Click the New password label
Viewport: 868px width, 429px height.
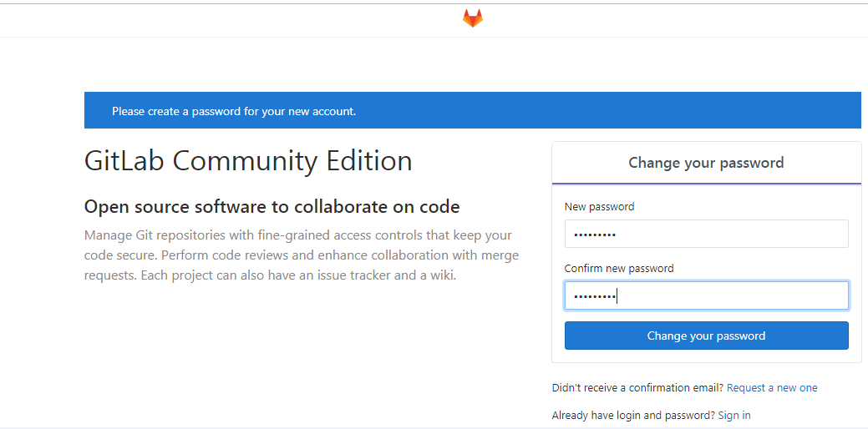pos(599,207)
